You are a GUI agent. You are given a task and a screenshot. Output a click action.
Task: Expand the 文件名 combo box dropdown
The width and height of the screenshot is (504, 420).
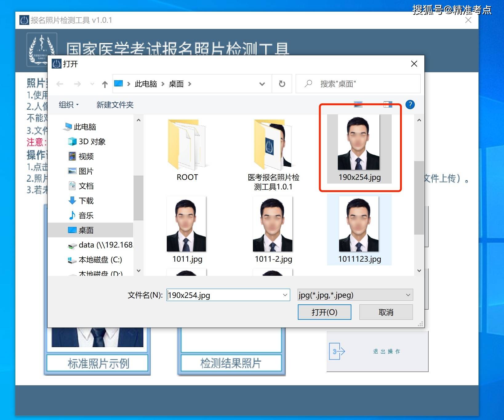click(x=285, y=295)
